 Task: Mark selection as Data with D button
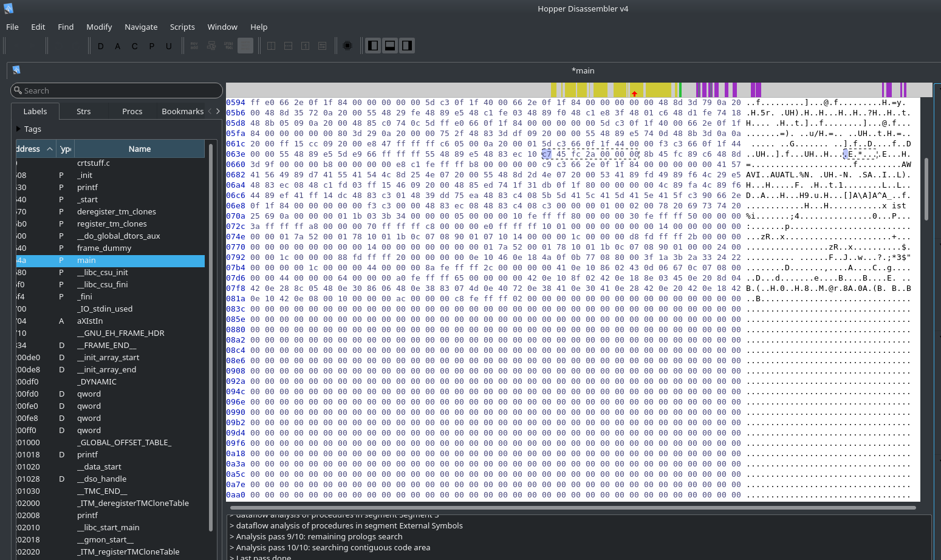pos(100,46)
